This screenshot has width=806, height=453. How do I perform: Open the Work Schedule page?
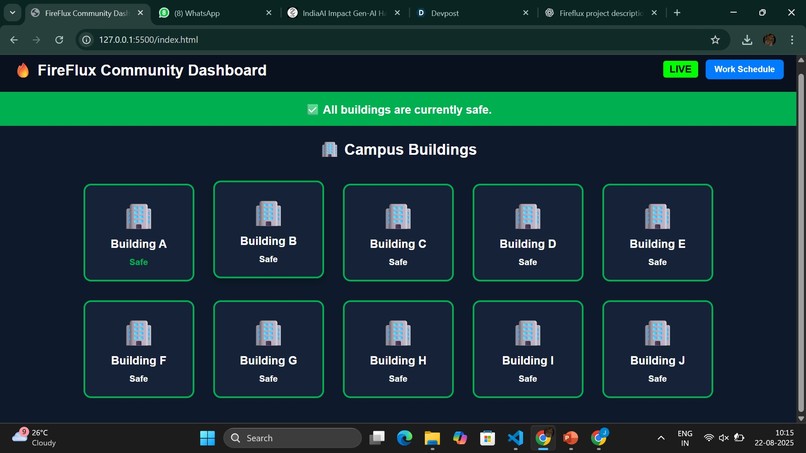[x=744, y=69]
